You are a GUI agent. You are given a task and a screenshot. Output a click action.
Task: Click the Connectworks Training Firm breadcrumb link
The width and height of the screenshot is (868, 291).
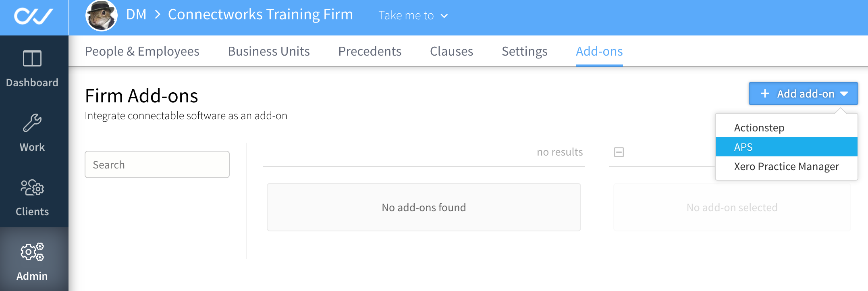point(260,15)
